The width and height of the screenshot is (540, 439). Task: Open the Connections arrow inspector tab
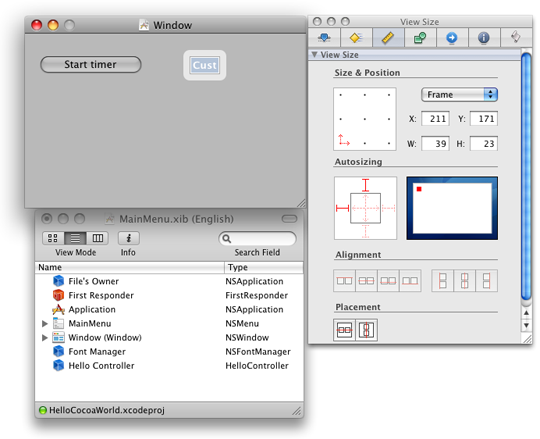(452, 38)
